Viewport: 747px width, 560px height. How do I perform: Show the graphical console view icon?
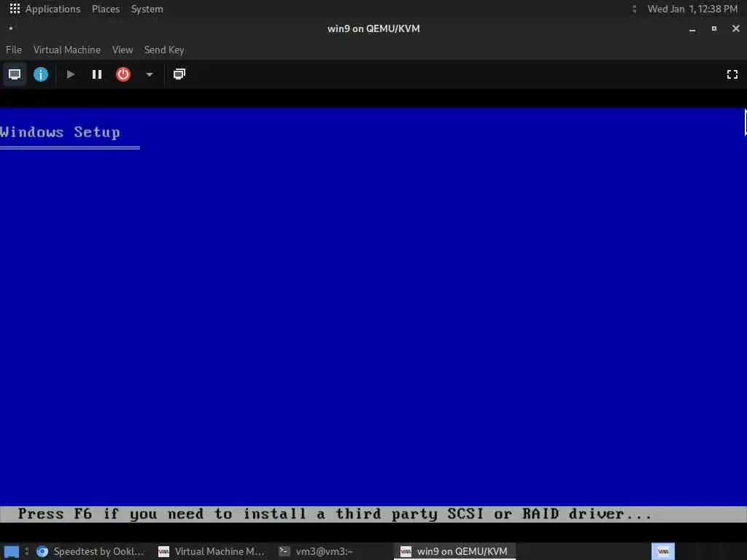15,74
